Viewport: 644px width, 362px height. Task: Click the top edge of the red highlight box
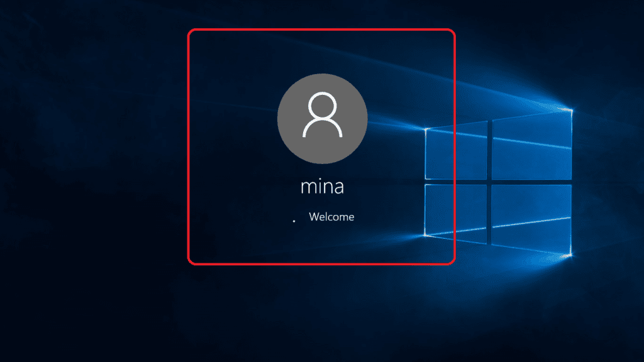tap(321, 30)
